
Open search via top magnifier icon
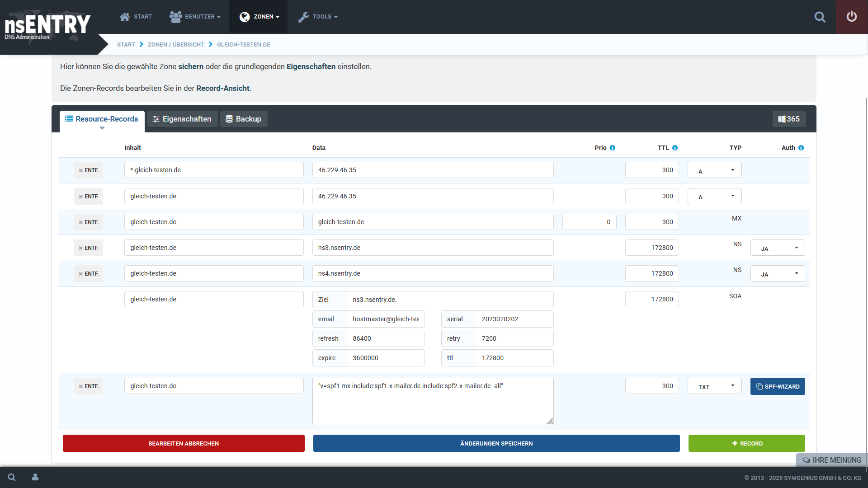tap(820, 17)
